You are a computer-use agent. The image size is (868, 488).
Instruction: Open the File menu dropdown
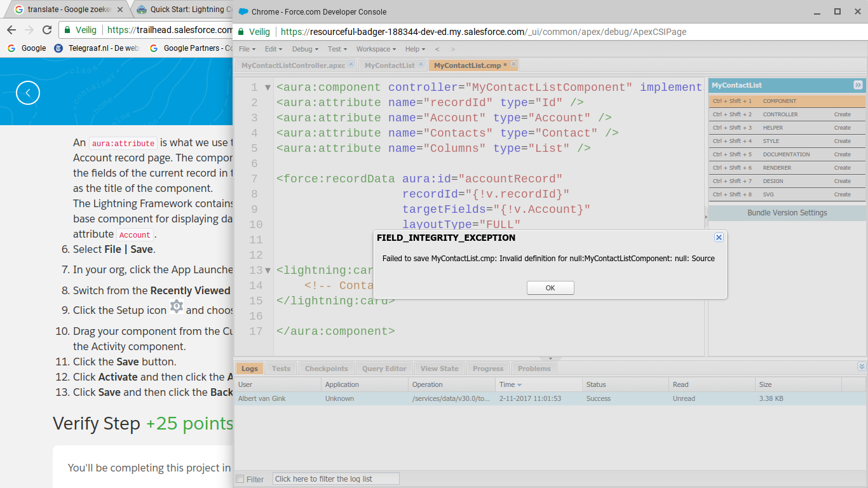(247, 49)
